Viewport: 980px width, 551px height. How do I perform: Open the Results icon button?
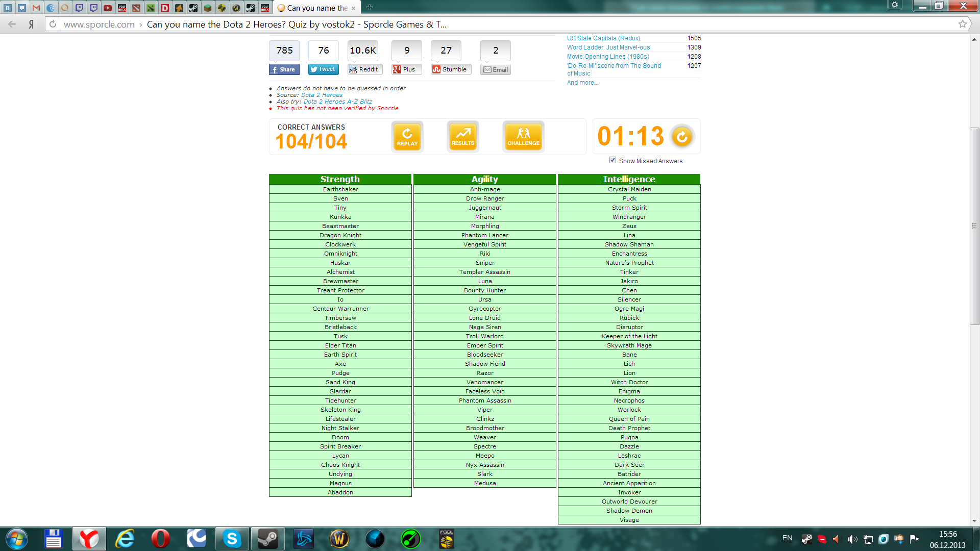point(462,137)
